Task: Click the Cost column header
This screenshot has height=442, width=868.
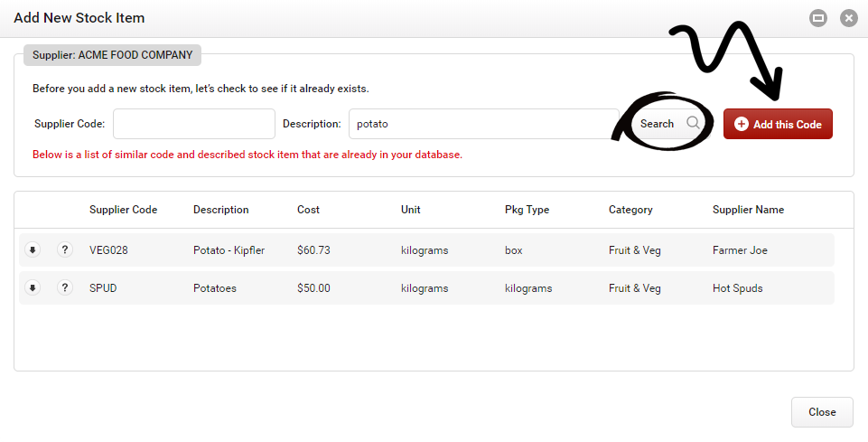Action: (309, 210)
